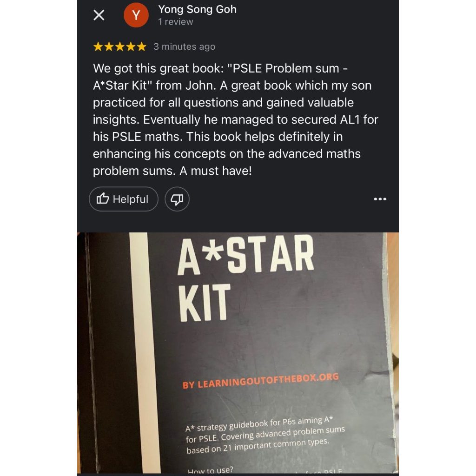This screenshot has height=476, width=476.
Task: Open the '1 review' reviewer link
Action: [175, 22]
